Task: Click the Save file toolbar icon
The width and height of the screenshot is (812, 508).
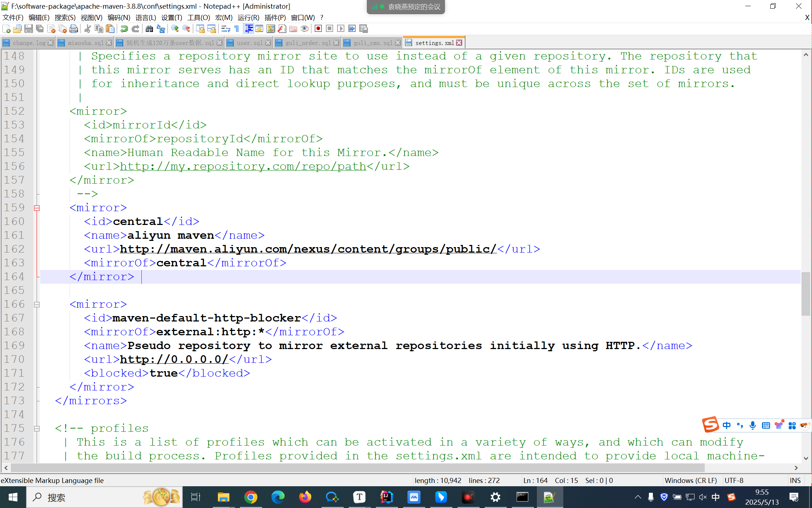Action: coord(29,29)
